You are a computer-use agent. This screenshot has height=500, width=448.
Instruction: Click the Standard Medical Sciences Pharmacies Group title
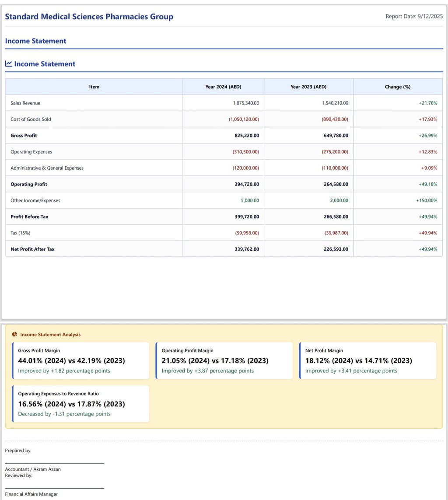click(x=89, y=17)
